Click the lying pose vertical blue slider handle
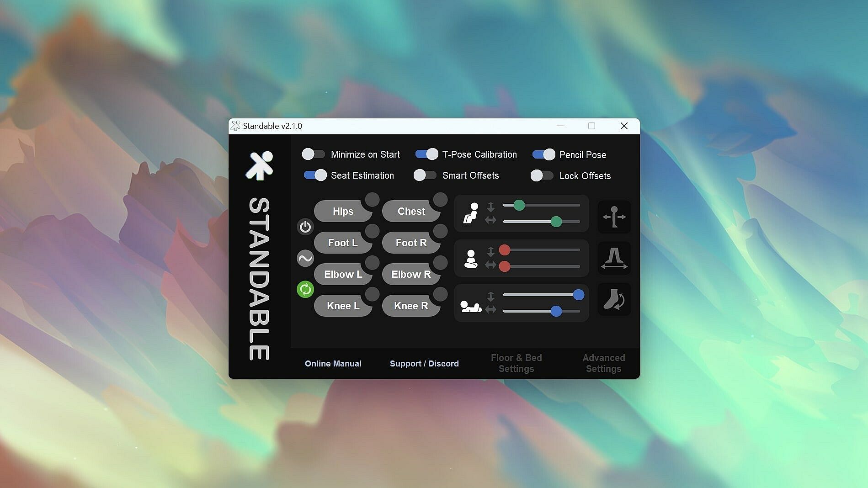Screen dimensions: 868x488 [579, 295]
